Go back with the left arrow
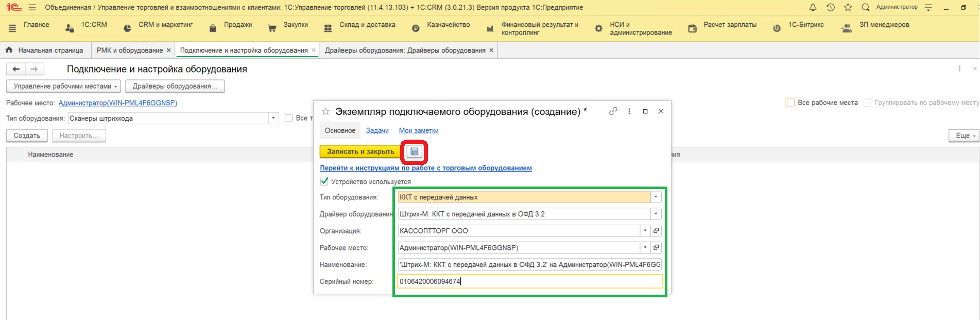The width and height of the screenshot is (980, 320). [x=16, y=69]
